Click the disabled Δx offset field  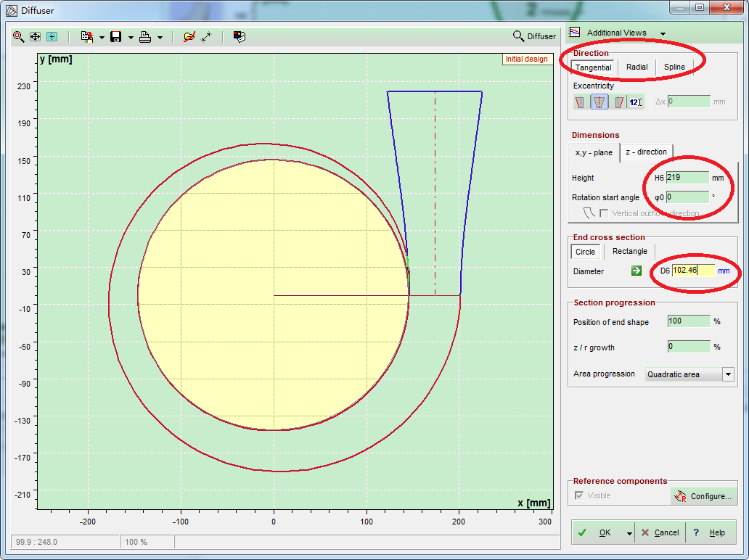688,102
